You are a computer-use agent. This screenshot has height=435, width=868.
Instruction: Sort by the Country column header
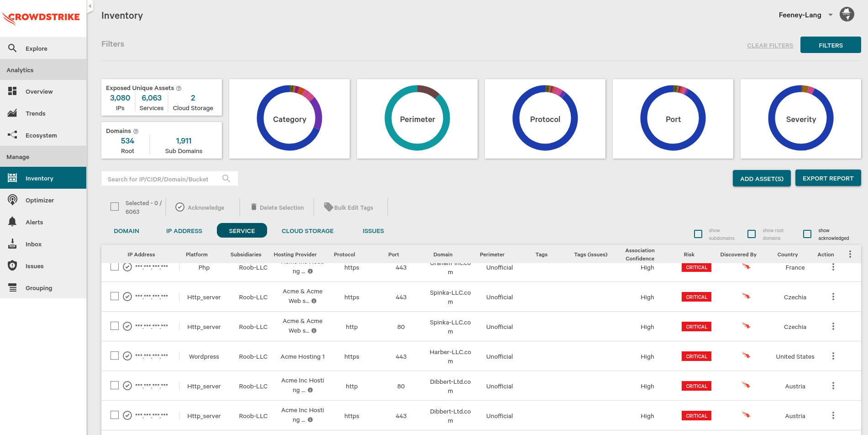tap(788, 255)
